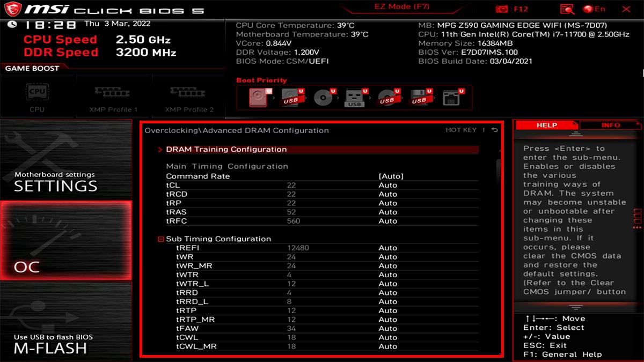Screen dimensions: 644x362
Task: Click the tFAW current value 34
Action: point(291,329)
